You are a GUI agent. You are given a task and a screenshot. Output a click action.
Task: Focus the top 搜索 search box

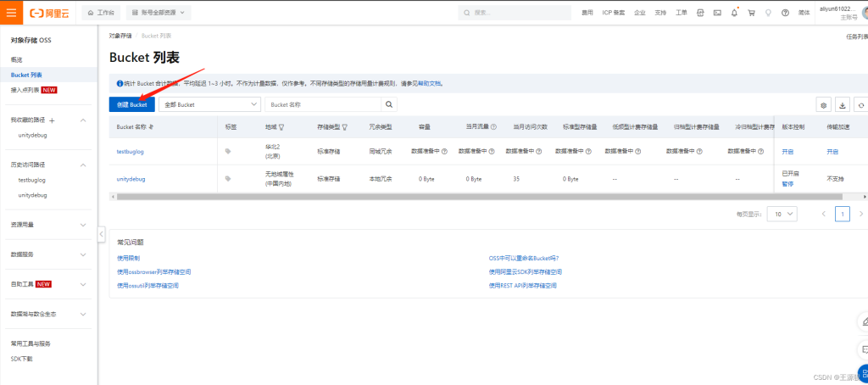click(515, 12)
